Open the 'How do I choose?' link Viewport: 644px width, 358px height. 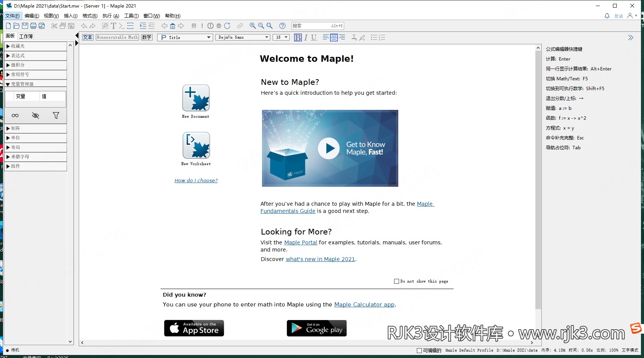click(x=196, y=181)
